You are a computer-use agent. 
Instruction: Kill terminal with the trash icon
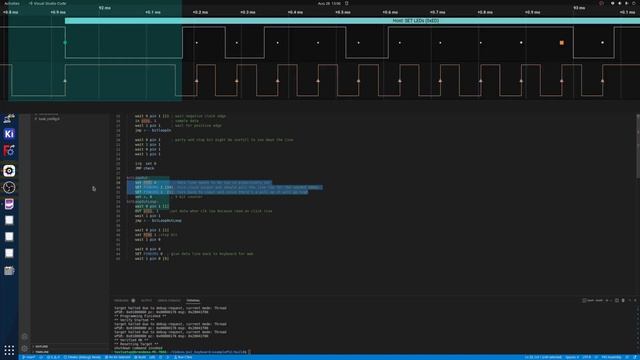click(623, 300)
